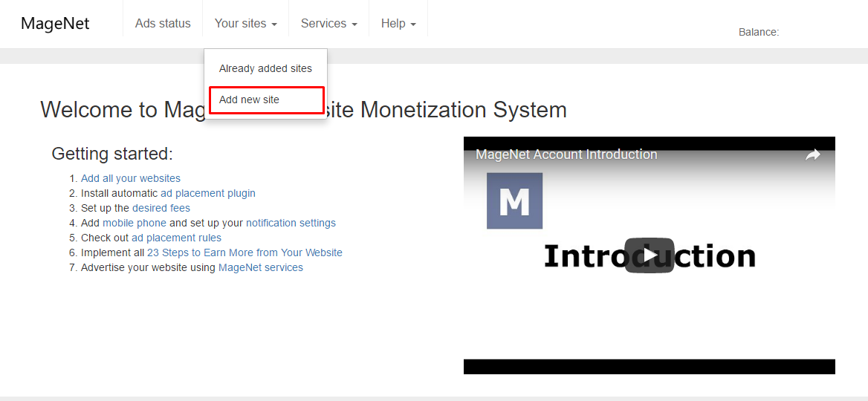Click the video share arrow icon
The height and width of the screenshot is (401, 868).
point(812,155)
